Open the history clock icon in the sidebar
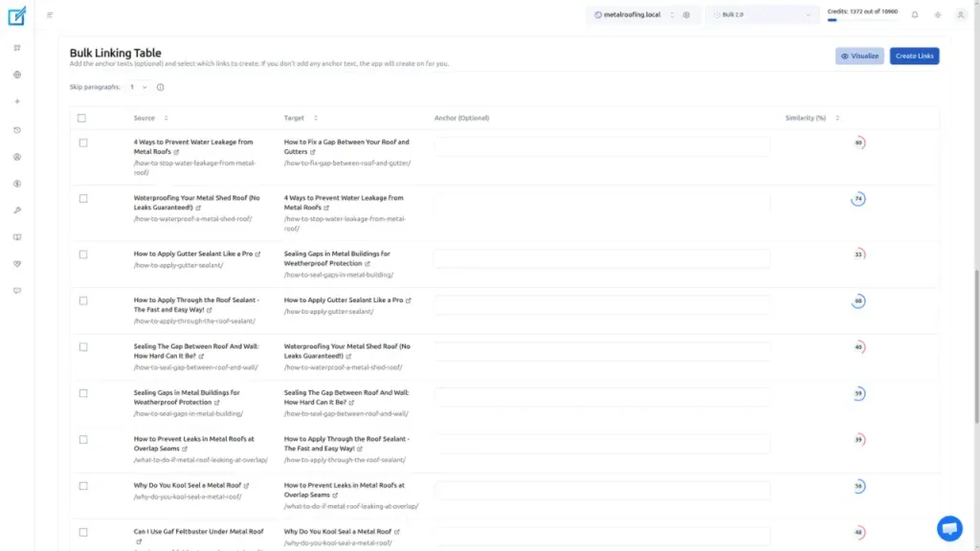The image size is (980, 551). 15,129
